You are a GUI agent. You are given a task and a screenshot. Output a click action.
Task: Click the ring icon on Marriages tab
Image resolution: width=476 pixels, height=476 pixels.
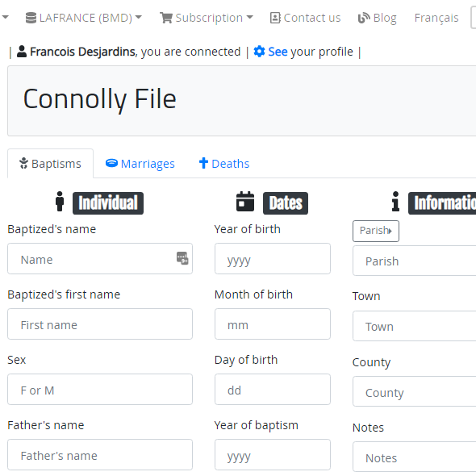coord(111,163)
